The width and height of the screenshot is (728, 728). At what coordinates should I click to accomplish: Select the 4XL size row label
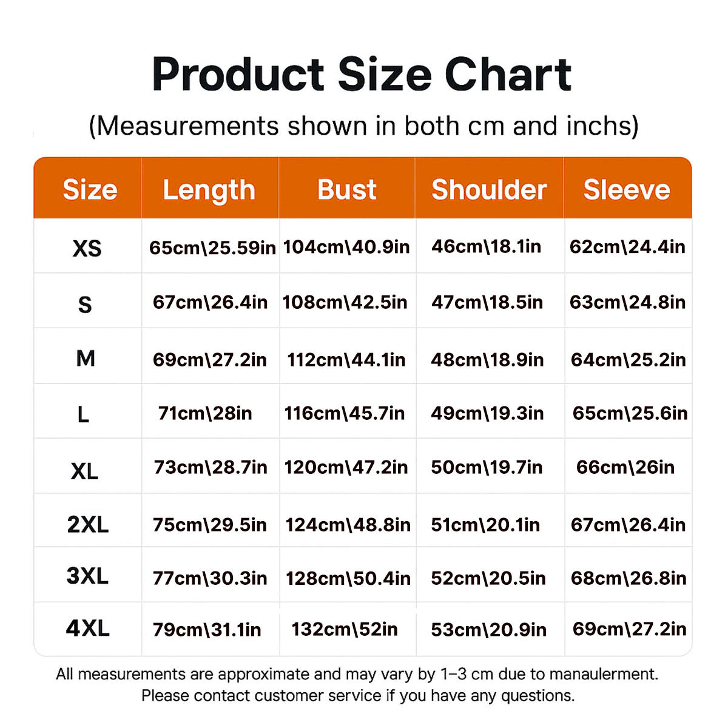(x=88, y=629)
